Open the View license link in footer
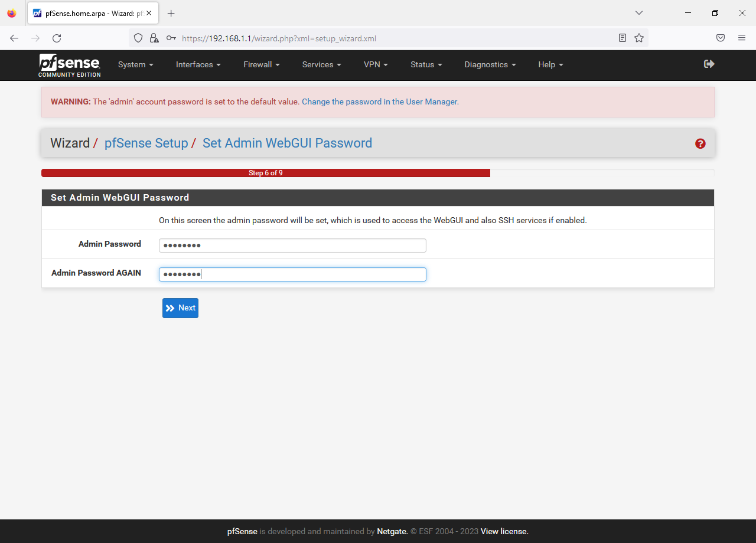 [x=504, y=531]
